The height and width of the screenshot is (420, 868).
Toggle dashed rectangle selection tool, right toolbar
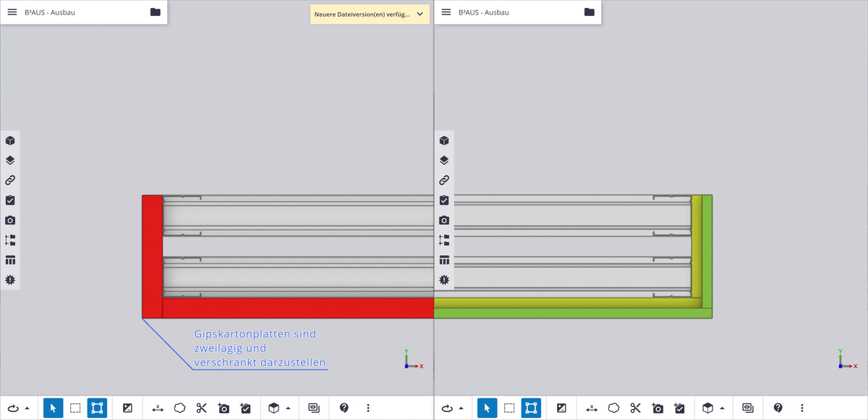509,408
